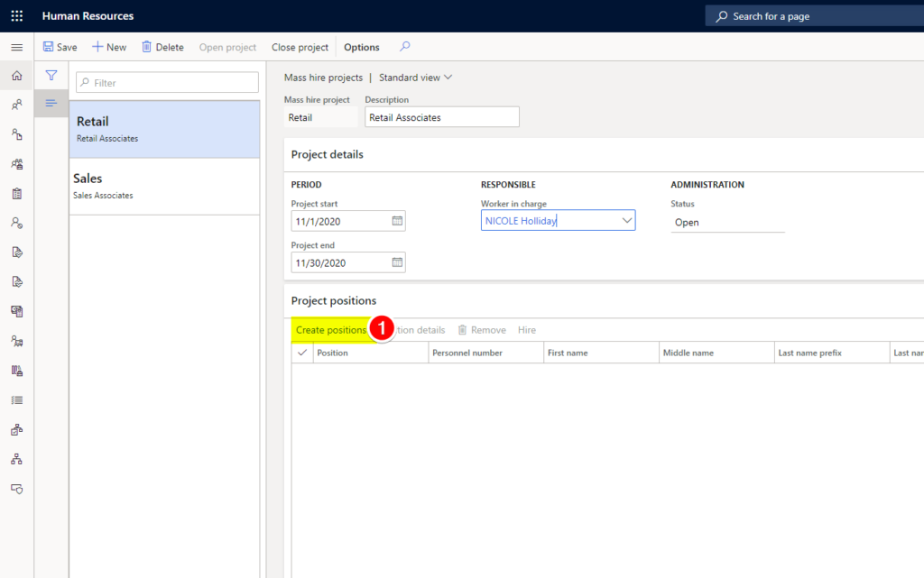This screenshot has height=578, width=924.
Task: Open the group-with-briefcase sidebar icon
Action: pyautogui.click(x=17, y=163)
